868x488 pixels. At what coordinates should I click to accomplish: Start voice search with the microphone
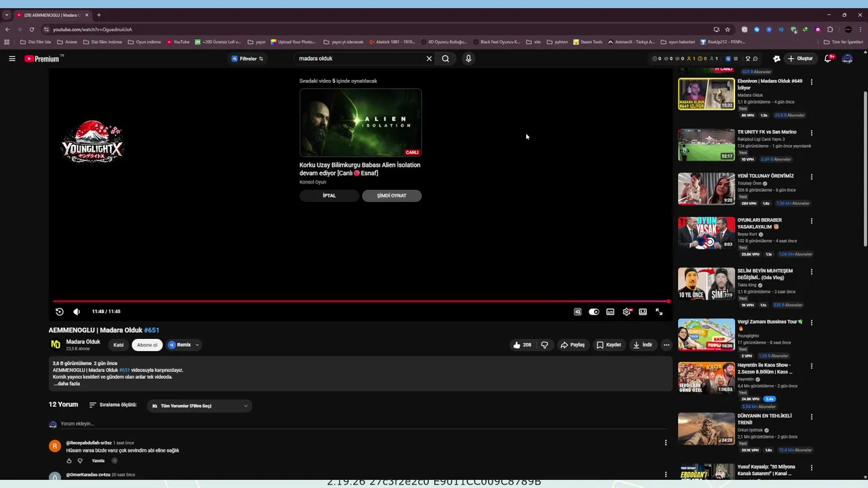468,59
